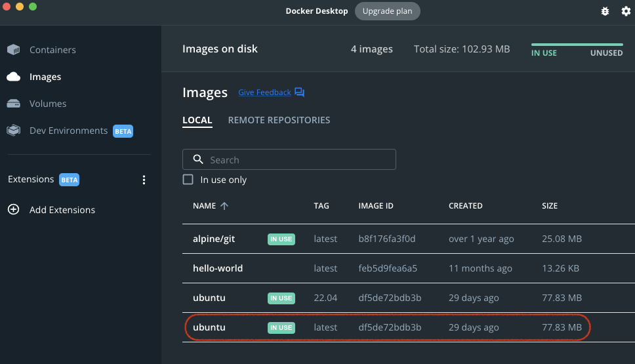Switch to the REMOTE REPOSITORIES tab

(279, 120)
